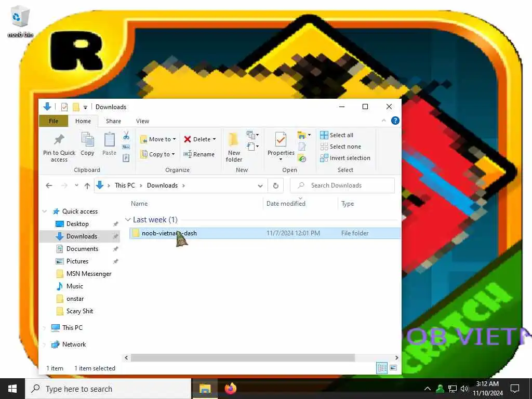Expand the address bar history dropdown
The height and width of the screenshot is (399, 532).
[260, 185]
